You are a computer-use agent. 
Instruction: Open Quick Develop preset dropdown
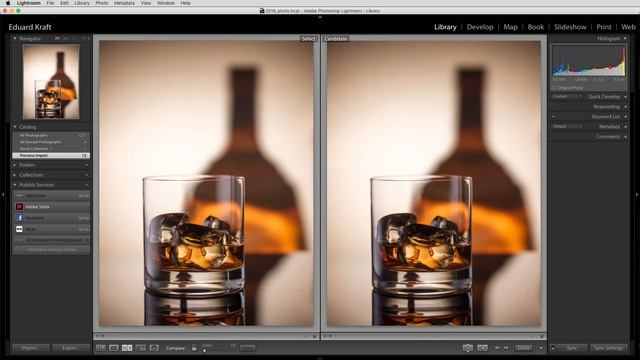[567, 96]
